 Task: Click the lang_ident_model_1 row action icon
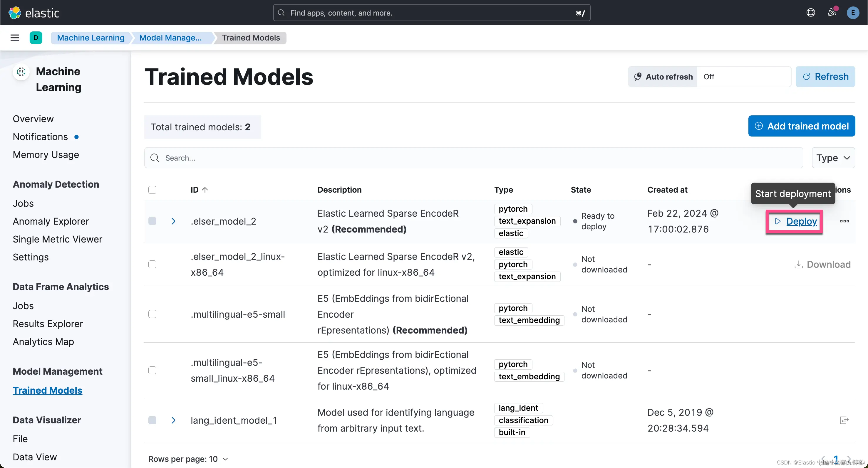[844, 420]
